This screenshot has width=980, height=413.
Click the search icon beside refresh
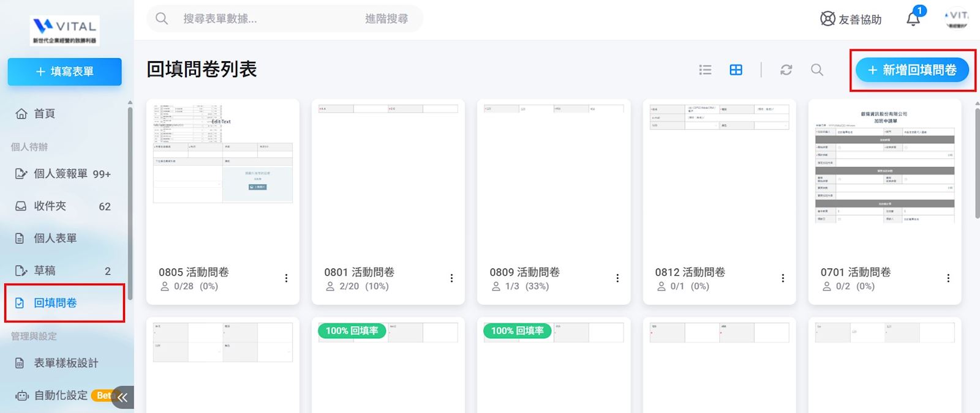tap(816, 70)
